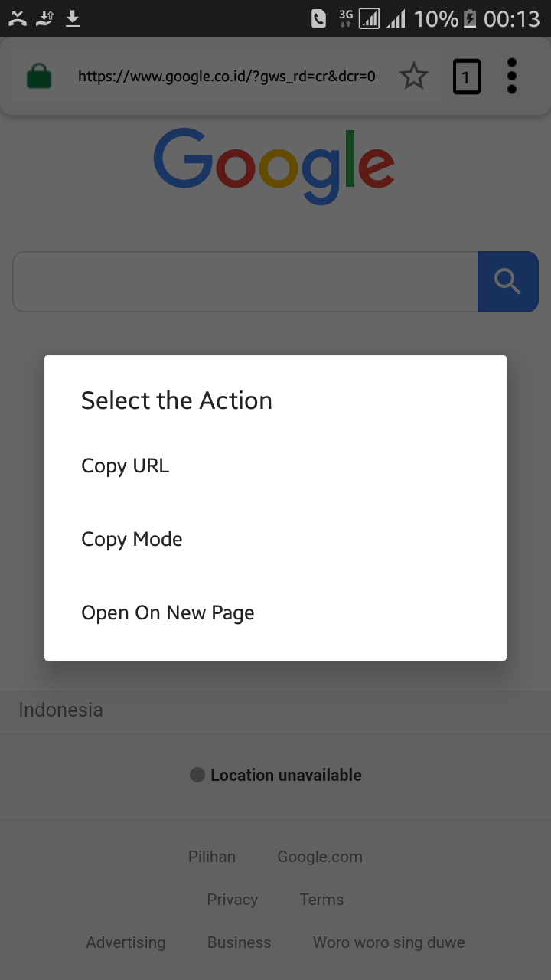Tap the blue search magnifier button
The height and width of the screenshot is (980, 551).
507,282
